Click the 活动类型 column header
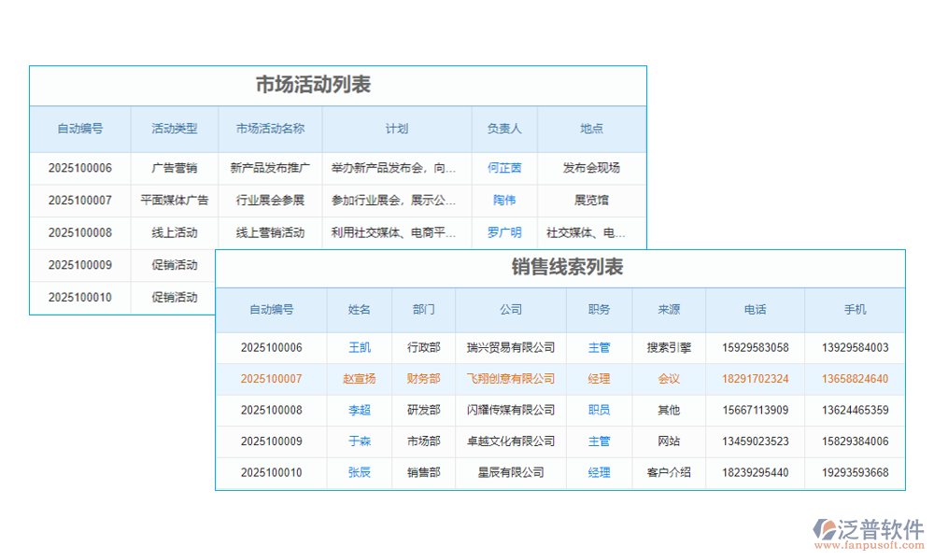 tap(174, 130)
